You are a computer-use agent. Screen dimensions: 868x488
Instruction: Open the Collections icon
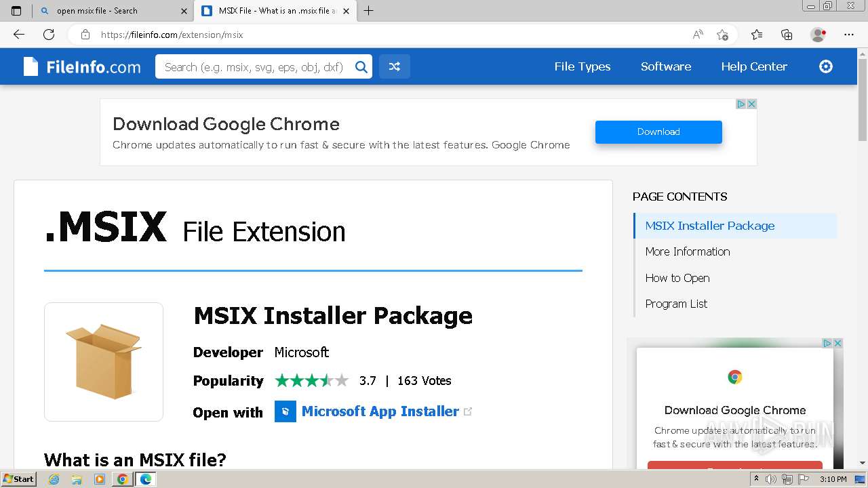(x=787, y=35)
